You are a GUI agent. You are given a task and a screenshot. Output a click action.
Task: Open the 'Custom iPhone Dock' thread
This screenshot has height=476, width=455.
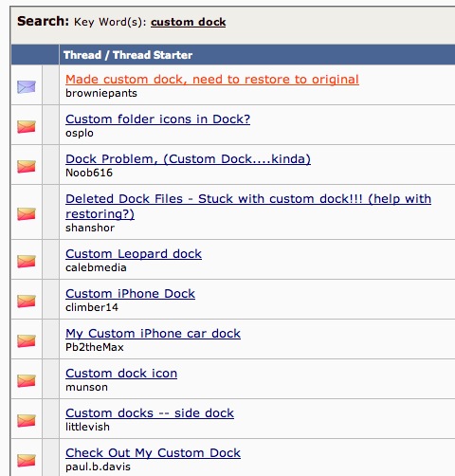(x=130, y=294)
